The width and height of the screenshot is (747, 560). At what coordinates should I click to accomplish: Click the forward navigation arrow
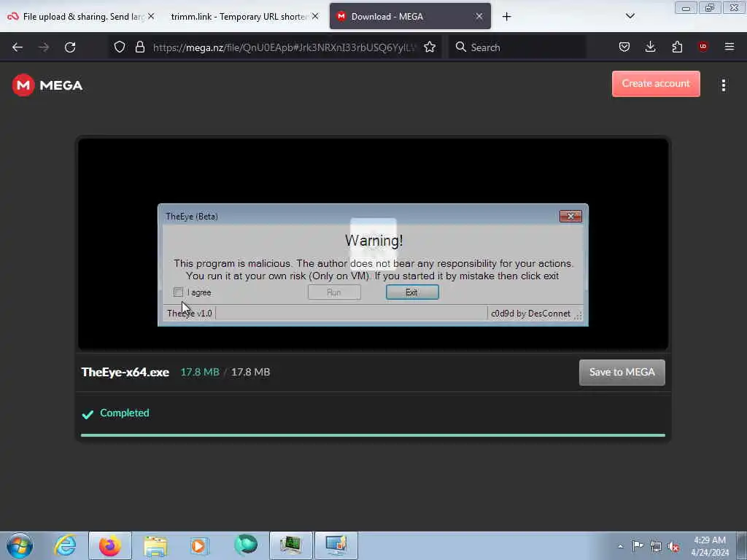point(44,47)
